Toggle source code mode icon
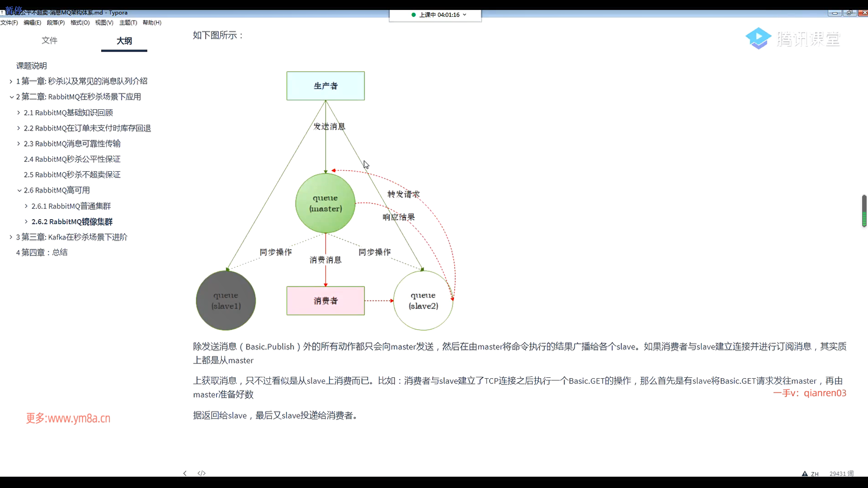Viewport: 868px width, 488px height. [202, 473]
